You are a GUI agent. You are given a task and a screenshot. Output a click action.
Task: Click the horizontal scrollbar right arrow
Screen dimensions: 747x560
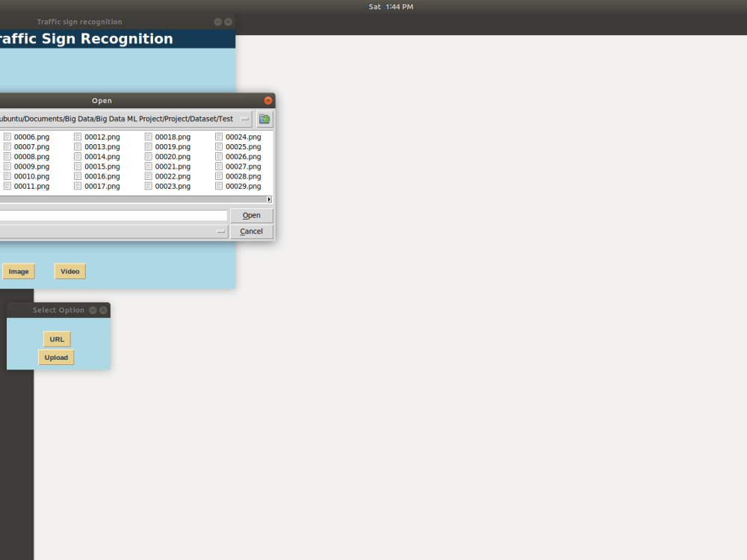point(269,199)
